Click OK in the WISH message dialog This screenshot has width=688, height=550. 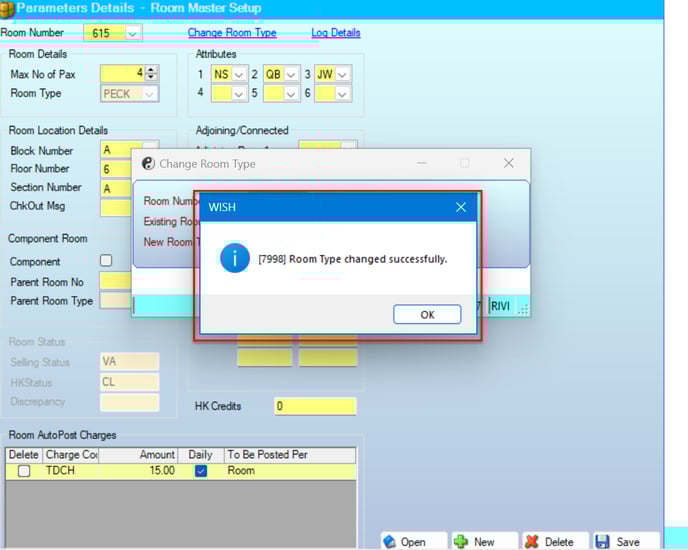click(427, 314)
